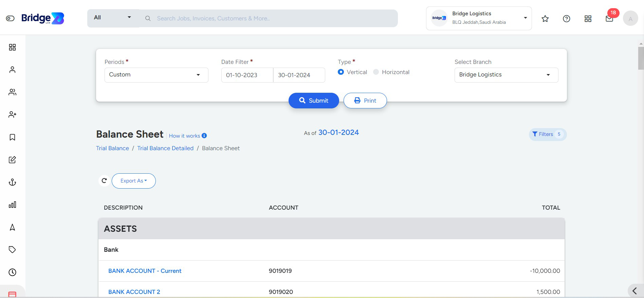This screenshot has height=298, width=644.
Task: Click the Bridge logo
Action: pyautogui.click(x=42, y=18)
